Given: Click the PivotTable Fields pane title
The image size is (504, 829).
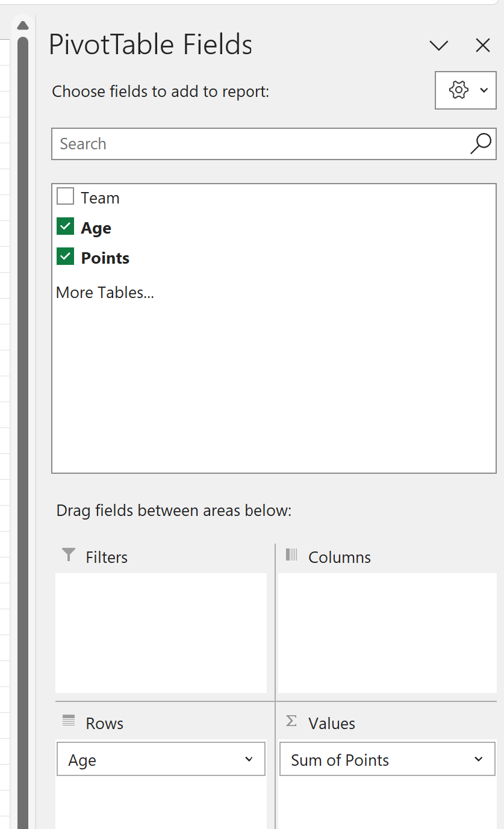Looking at the screenshot, I should [151, 45].
